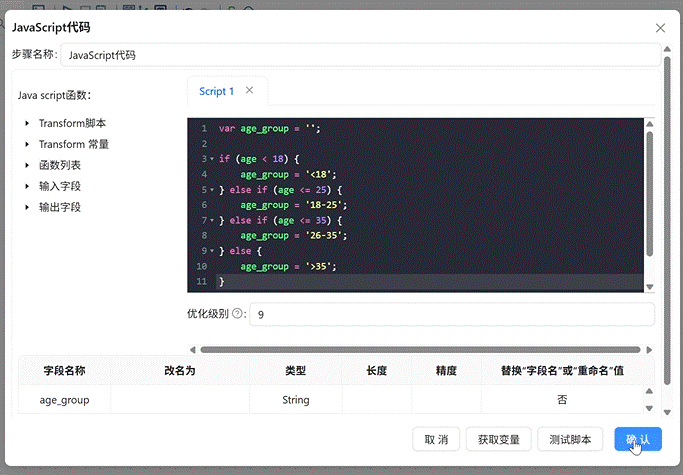
Task: Click the dialog's outer scroll down arrow
Action: (667, 412)
